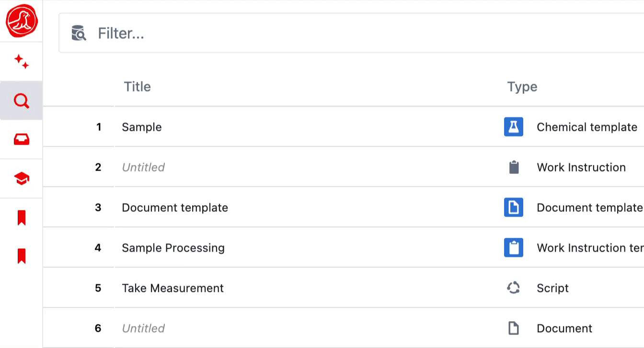Open the inbox tray icon in the sidebar
Screen dimensions: 644x348
(21, 139)
